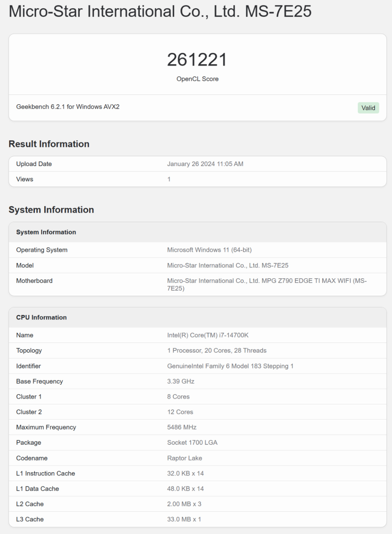This screenshot has height=534, width=392.
Task: Click the 5486 MHz maximum frequency value
Action: point(182,427)
